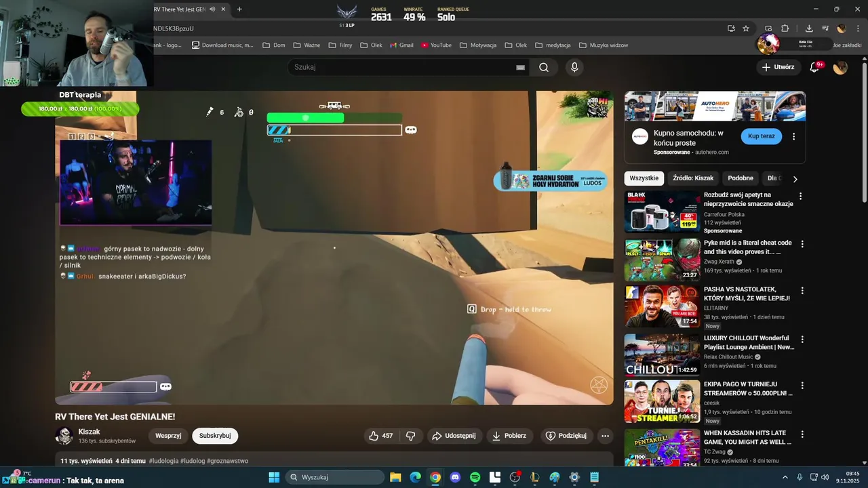The width and height of the screenshot is (868, 488).
Task: Select the RV There Yet Jest GENIALNE tab
Action: (180, 9)
